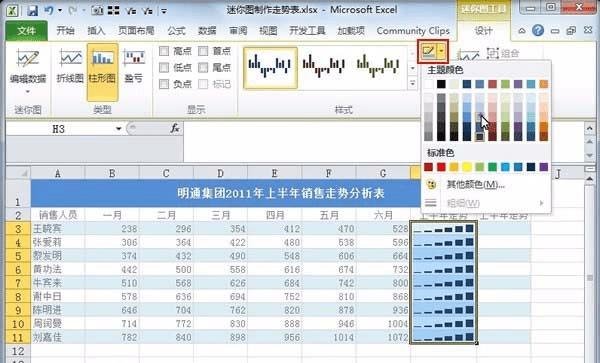Click the Edit Data (编辑数据) sparkline icon
The width and height of the screenshot is (600, 363).
tap(28, 60)
